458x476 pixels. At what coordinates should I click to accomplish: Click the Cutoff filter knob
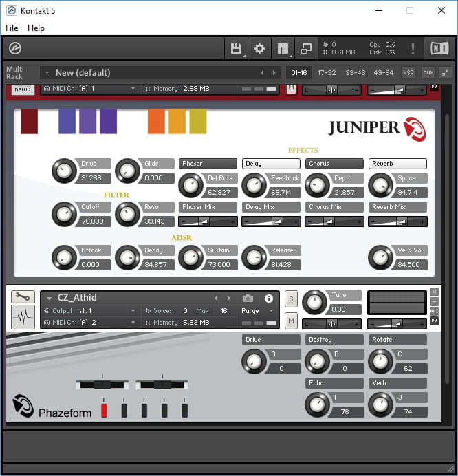click(x=64, y=214)
